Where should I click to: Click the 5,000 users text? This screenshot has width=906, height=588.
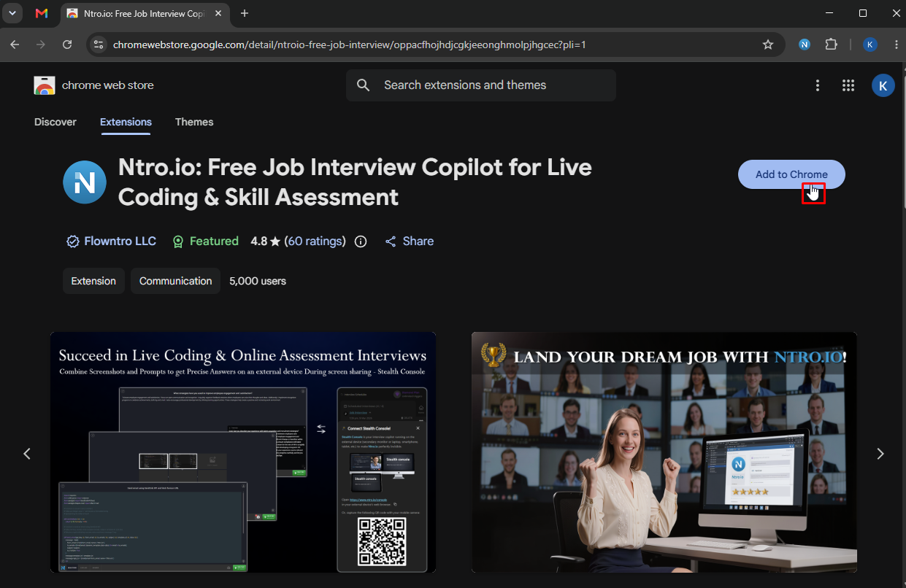coord(258,281)
